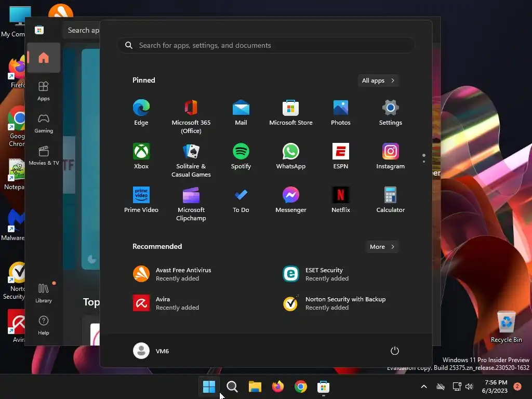Click the Windows Start button on taskbar
Viewport: 532px width, 399px height.
209,387
